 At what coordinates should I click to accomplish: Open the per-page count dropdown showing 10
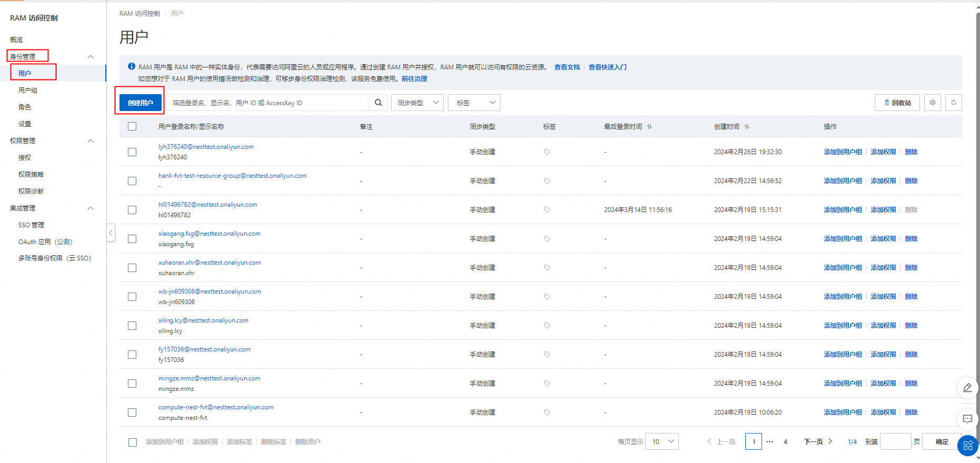[662, 441]
